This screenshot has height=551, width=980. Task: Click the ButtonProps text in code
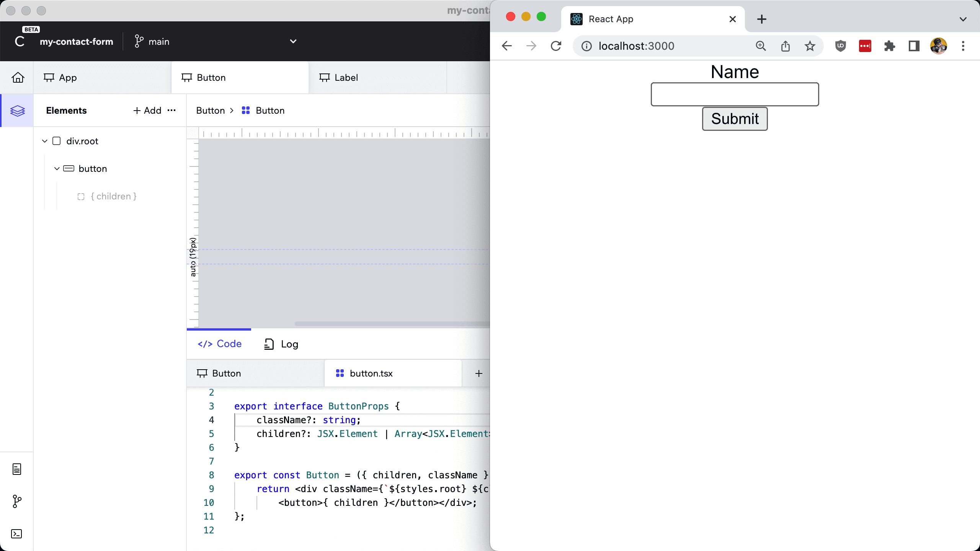(358, 406)
